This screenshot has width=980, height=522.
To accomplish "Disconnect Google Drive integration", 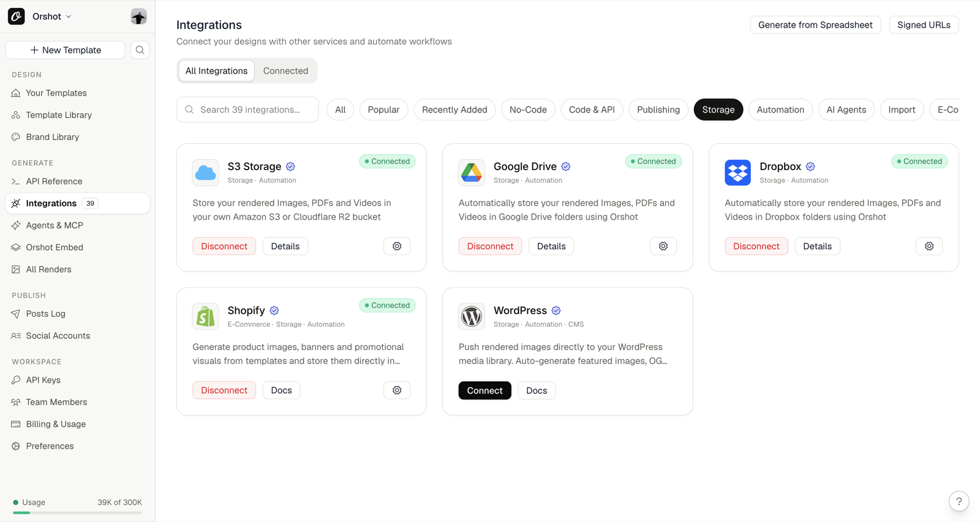I will 490,246.
